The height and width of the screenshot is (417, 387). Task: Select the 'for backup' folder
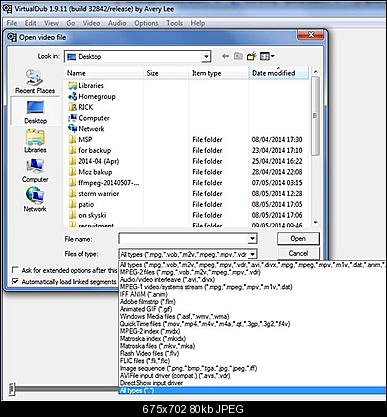[90, 150]
